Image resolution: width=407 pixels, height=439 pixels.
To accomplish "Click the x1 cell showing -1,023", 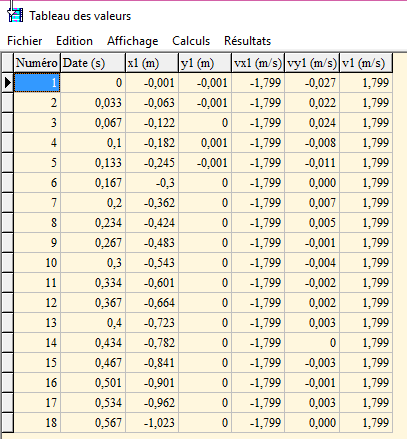I will coord(152,423).
